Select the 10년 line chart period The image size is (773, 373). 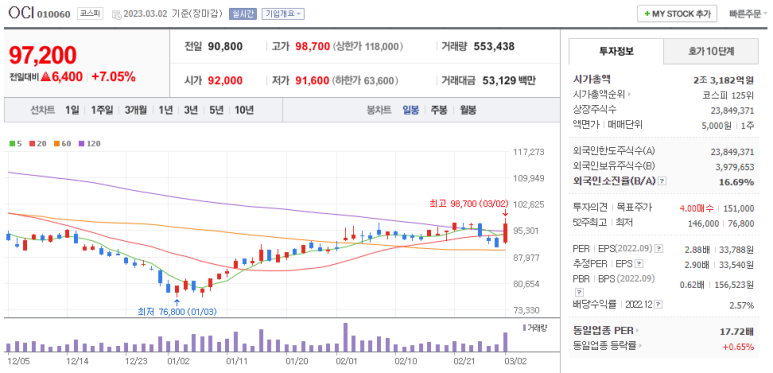click(244, 110)
